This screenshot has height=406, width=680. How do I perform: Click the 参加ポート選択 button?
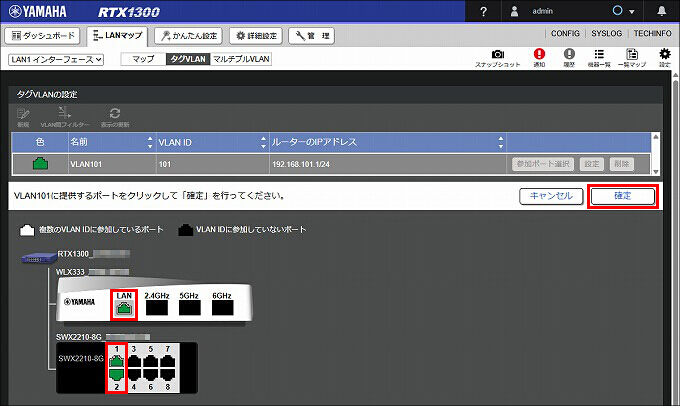pos(543,164)
